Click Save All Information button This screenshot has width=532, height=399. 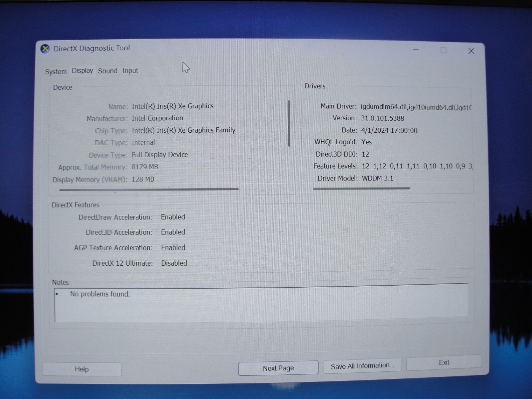362,366
